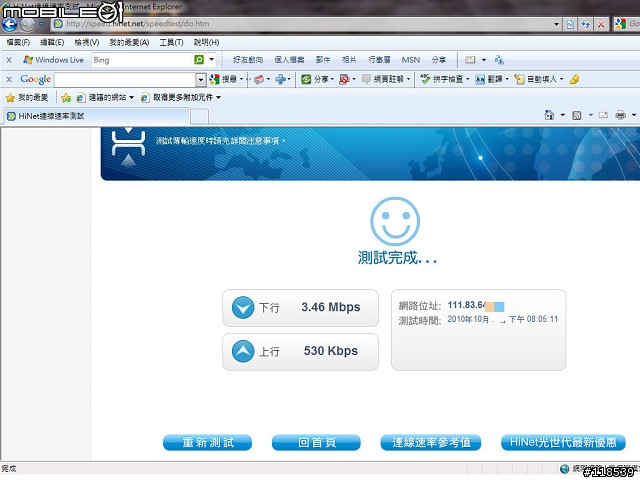This screenshot has width=640, height=480.
Task: Click the green Google 分享 button
Action: pyautogui.click(x=317, y=79)
